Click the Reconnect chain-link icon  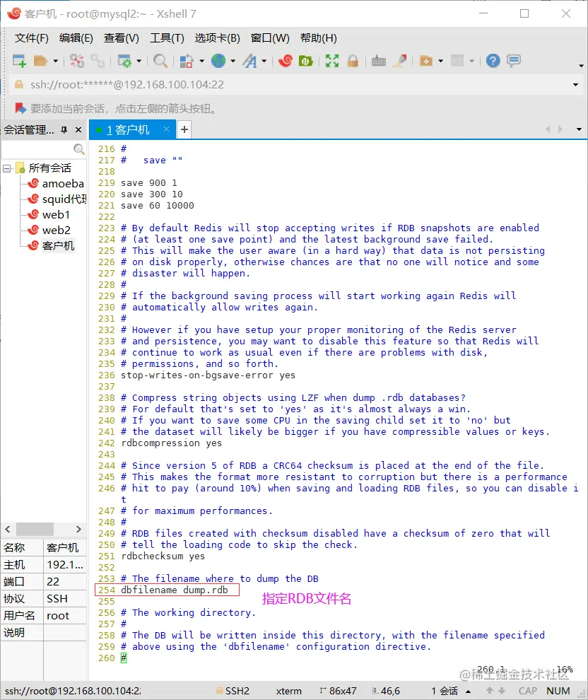click(98, 61)
